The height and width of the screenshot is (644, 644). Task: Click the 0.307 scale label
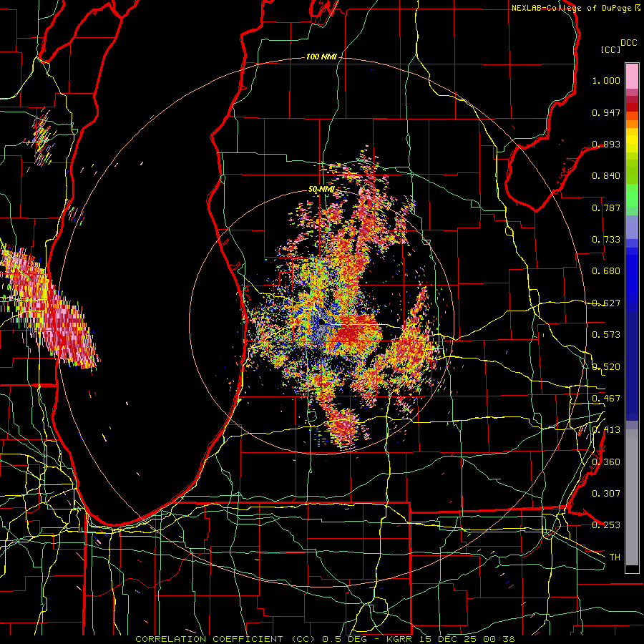pyautogui.click(x=606, y=494)
